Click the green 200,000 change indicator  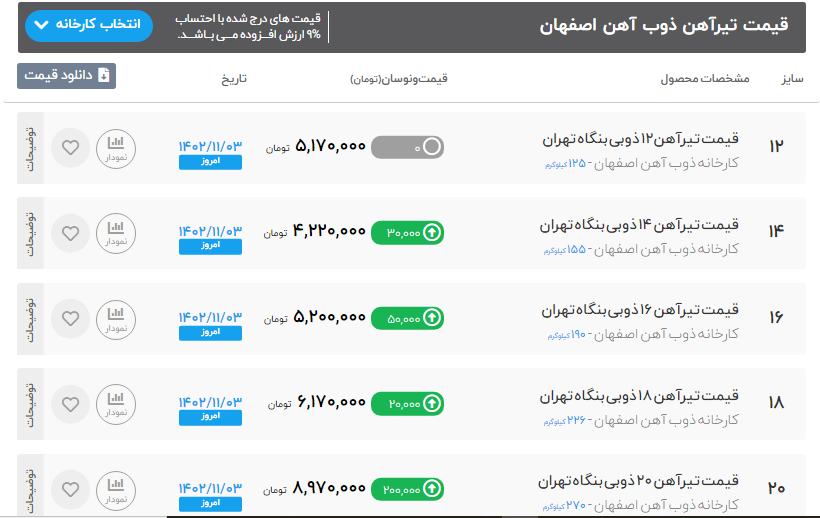407,489
